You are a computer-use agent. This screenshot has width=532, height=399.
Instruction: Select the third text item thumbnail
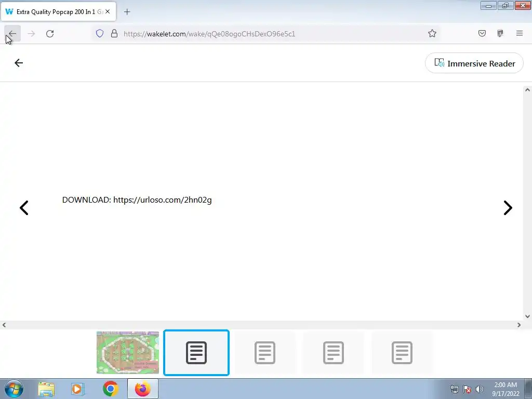coord(265,353)
